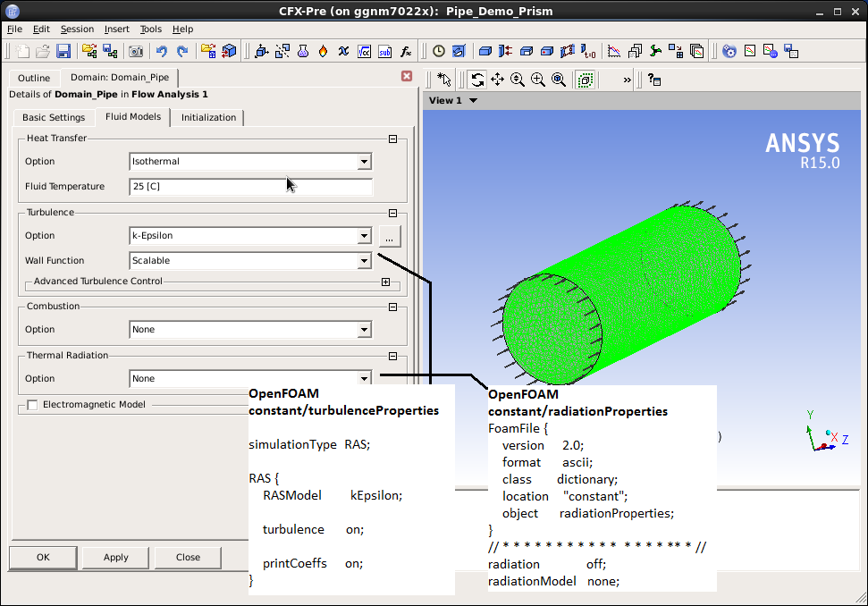Open the Turbulence Option k-Epsilon dropdown
The height and width of the screenshot is (606, 868).
[364, 236]
